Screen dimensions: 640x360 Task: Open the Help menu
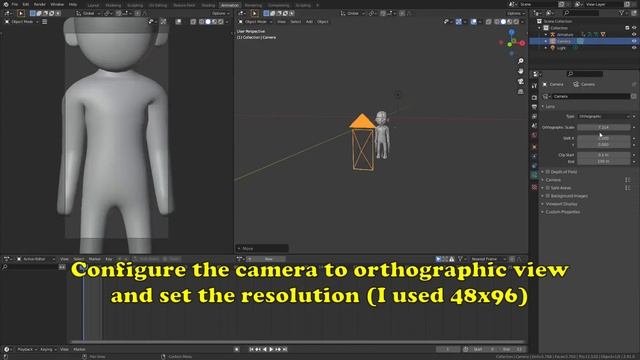(73, 4)
